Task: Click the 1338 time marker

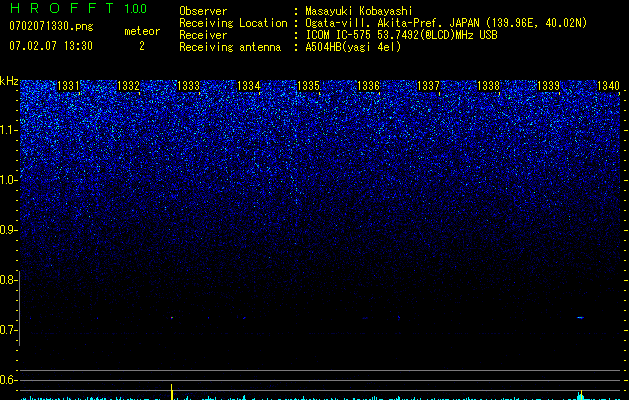Action: 489,86
